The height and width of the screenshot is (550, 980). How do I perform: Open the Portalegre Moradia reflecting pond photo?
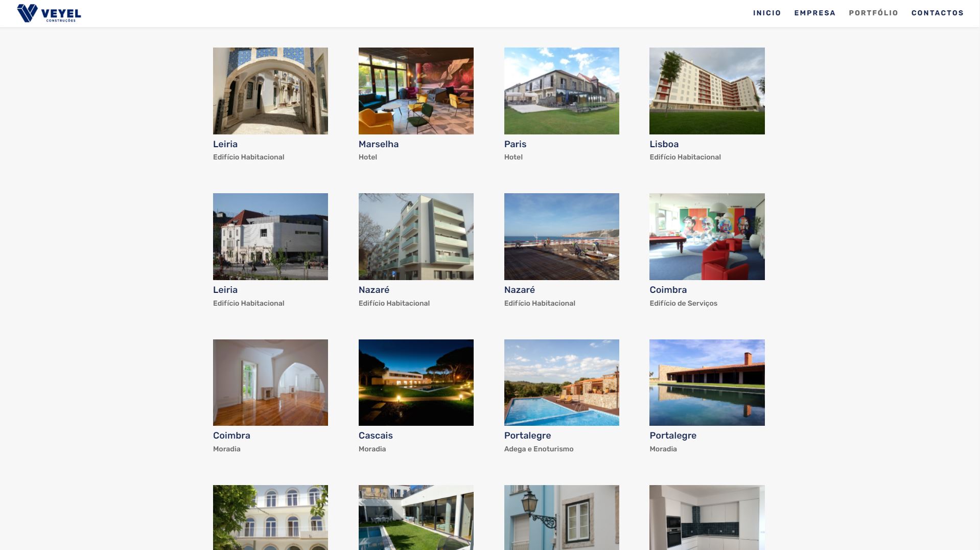point(707,382)
